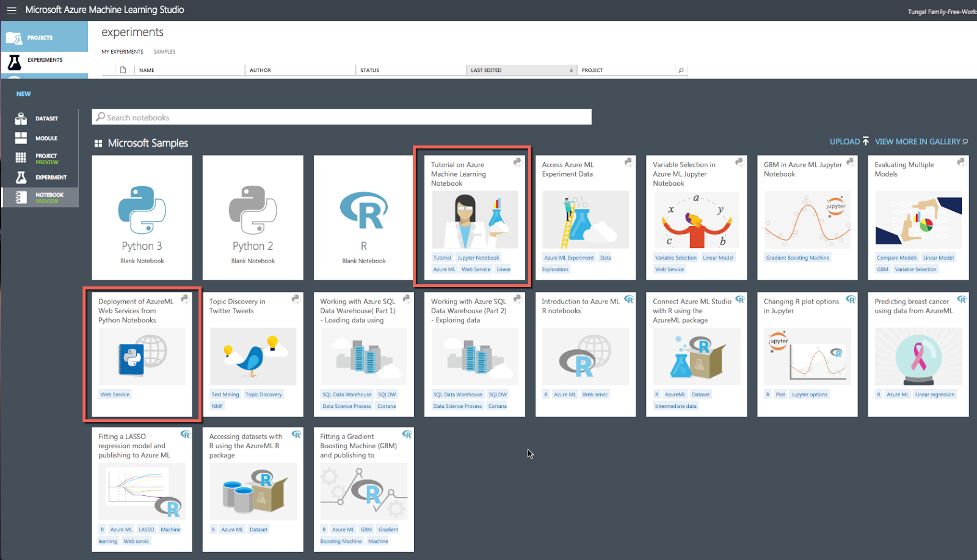Click the Web Service tag under Deployment tile
This screenshot has width=977, height=560.
coord(115,394)
